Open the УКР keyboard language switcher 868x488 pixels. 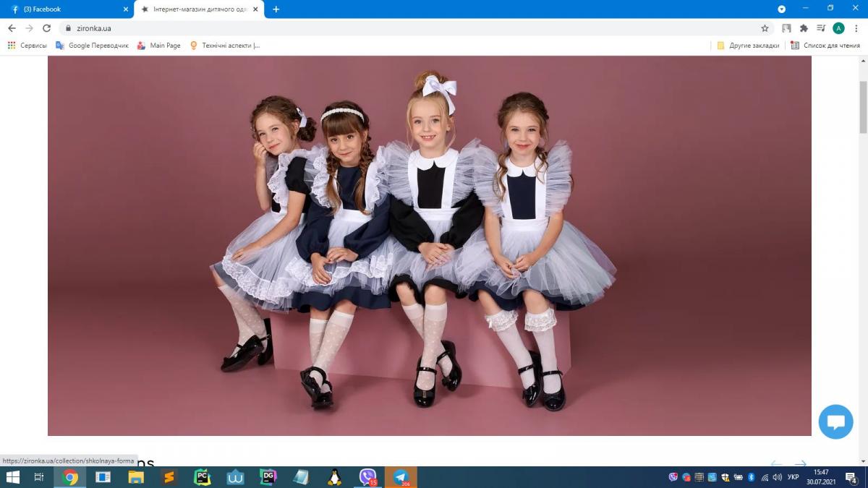coord(793,478)
